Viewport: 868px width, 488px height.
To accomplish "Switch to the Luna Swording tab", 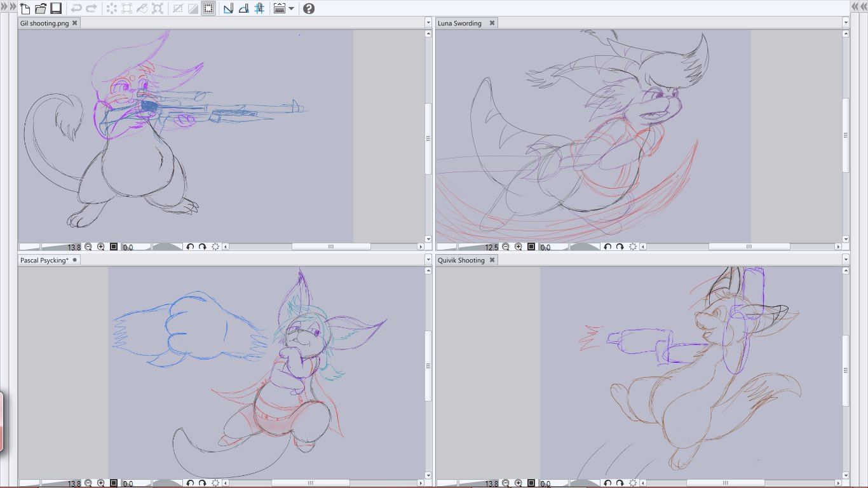I will pyautogui.click(x=459, y=23).
